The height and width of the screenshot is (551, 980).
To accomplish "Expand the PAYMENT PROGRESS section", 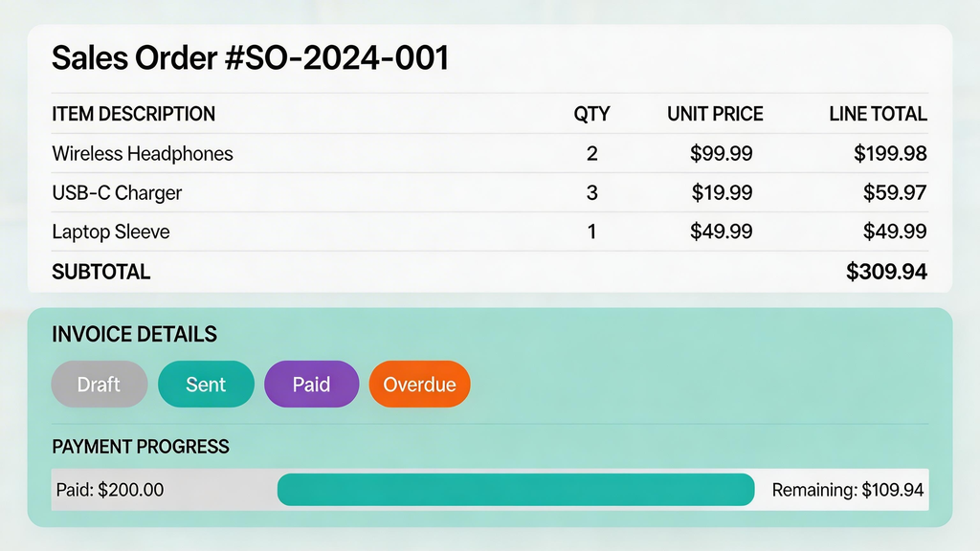I will click(140, 447).
